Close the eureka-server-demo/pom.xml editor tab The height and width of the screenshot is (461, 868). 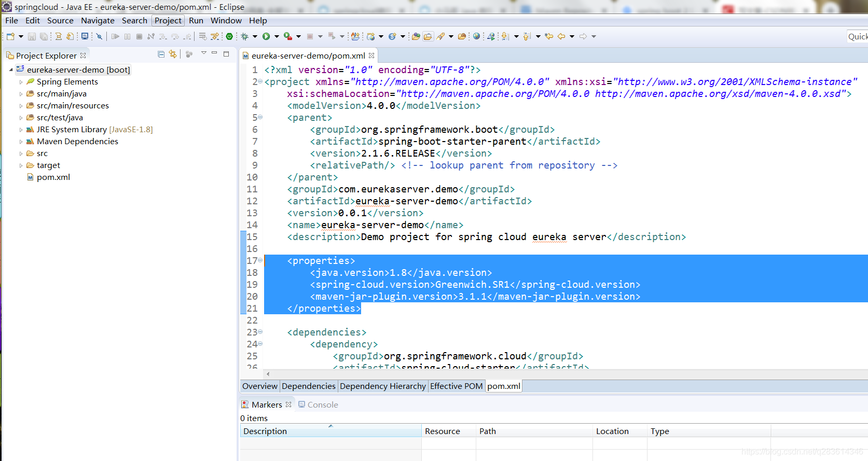[371, 55]
